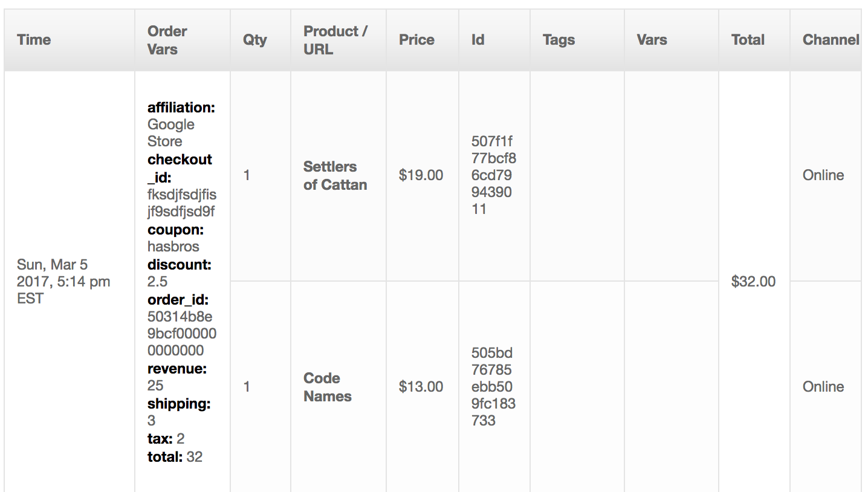Select the $32.00 order total cell
This screenshot has height=492, width=868.
pyautogui.click(x=753, y=282)
